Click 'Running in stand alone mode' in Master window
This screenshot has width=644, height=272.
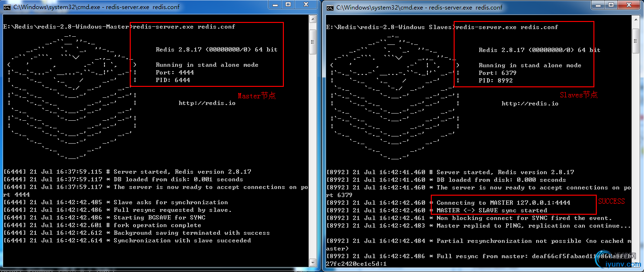207,65
